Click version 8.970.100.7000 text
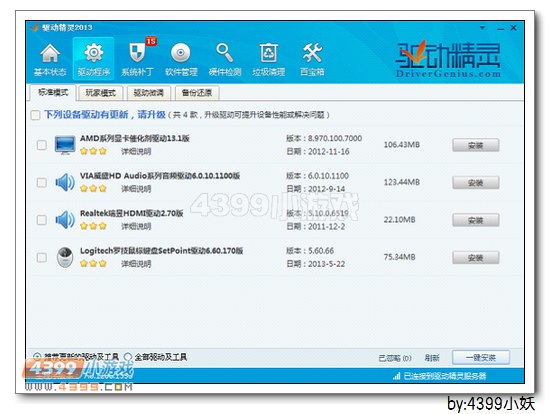Viewport: 550px width, 414px height. click(335, 138)
